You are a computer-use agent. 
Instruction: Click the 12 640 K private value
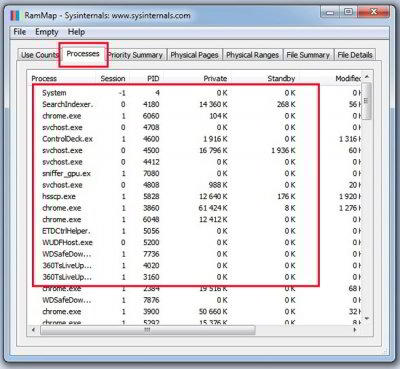pos(213,196)
